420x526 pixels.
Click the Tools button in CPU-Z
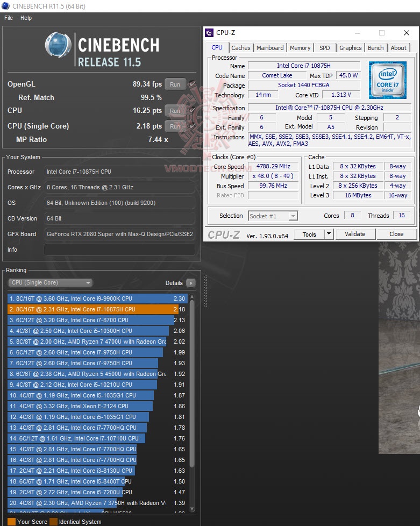pyautogui.click(x=309, y=234)
